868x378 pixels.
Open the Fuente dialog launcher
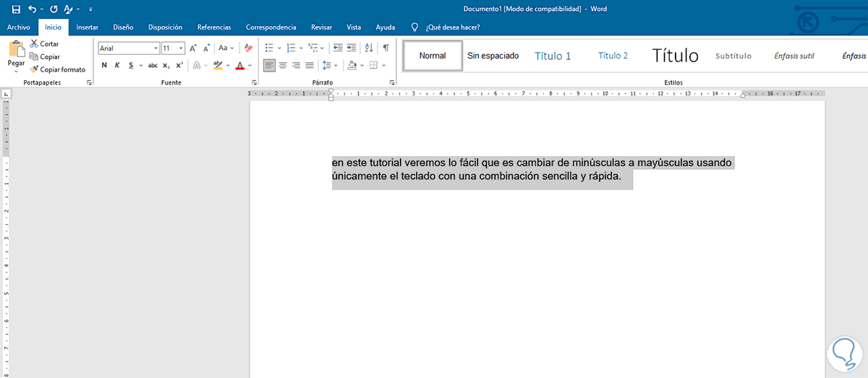coord(254,83)
